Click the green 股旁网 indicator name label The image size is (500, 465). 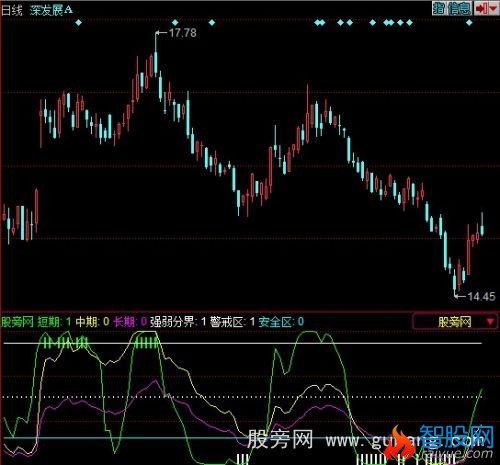(18, 322)
